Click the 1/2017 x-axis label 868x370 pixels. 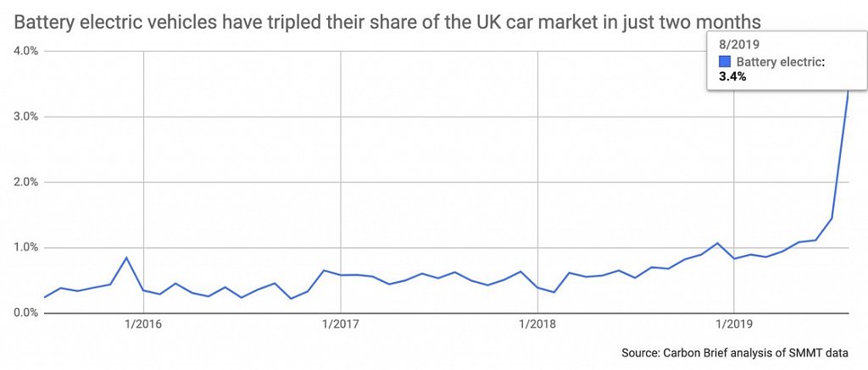pyautogui.click(x=341, y=324)
